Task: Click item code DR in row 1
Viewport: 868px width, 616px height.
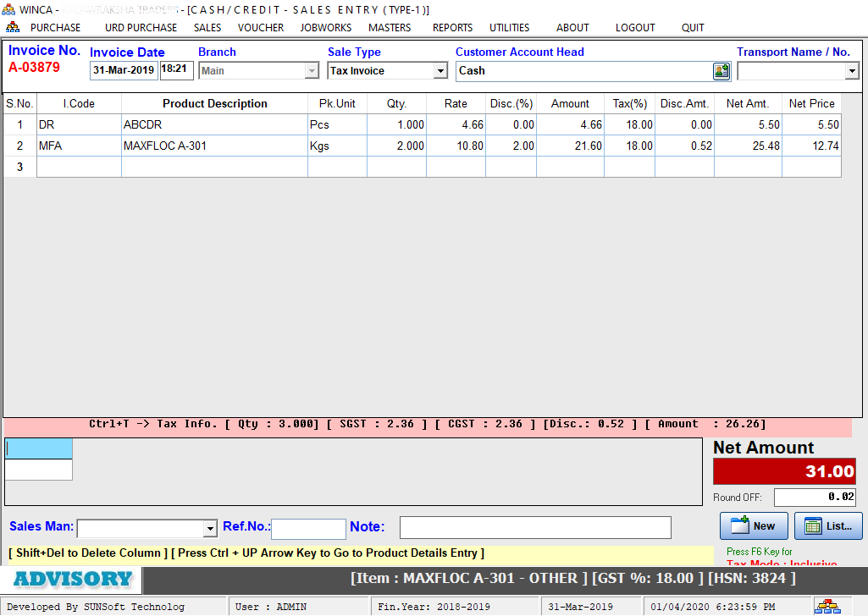Action: coord(79,125)
